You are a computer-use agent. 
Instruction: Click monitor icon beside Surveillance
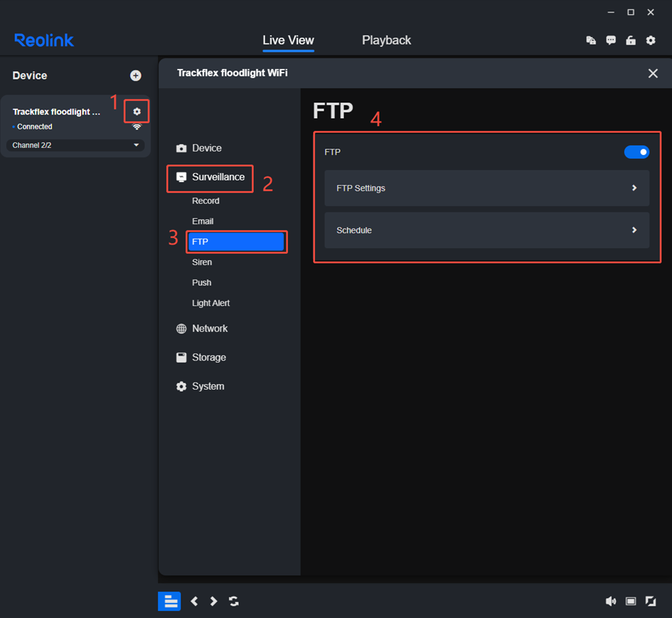181,177
